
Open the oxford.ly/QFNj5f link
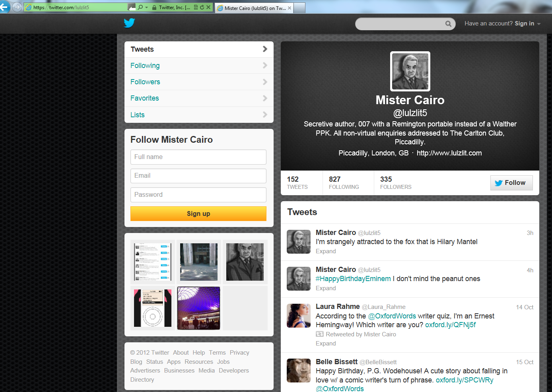coord(450,325)
